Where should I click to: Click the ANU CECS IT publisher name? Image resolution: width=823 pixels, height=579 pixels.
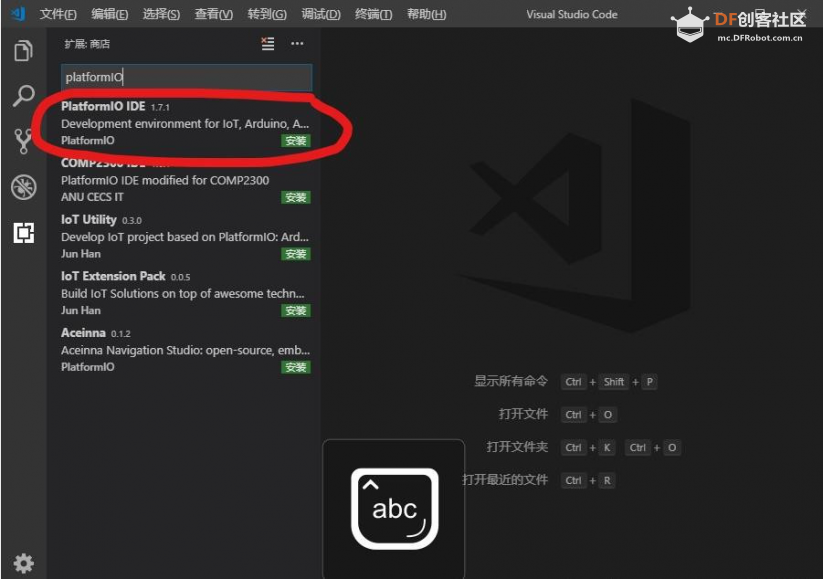click(x=92, y=197)
